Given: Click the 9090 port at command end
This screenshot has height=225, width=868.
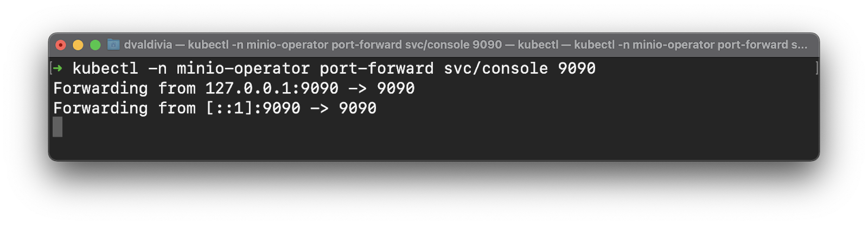Looking at the screenshot, I should click(577, 68).
